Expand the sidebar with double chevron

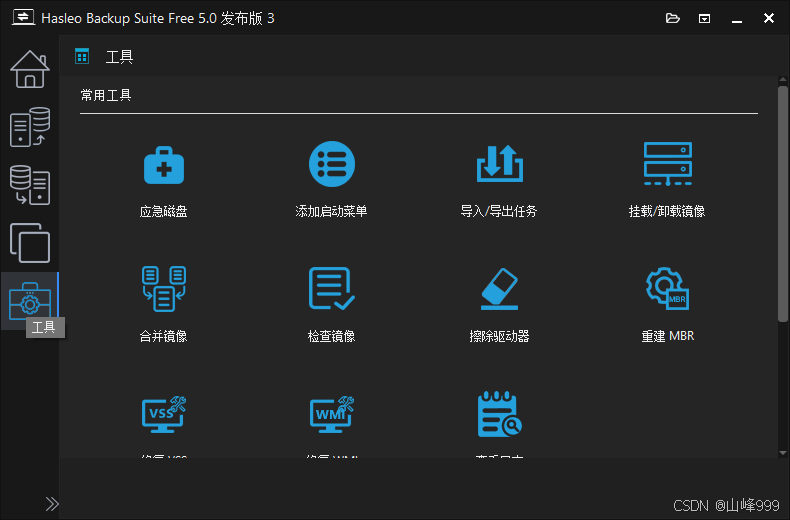52,504
